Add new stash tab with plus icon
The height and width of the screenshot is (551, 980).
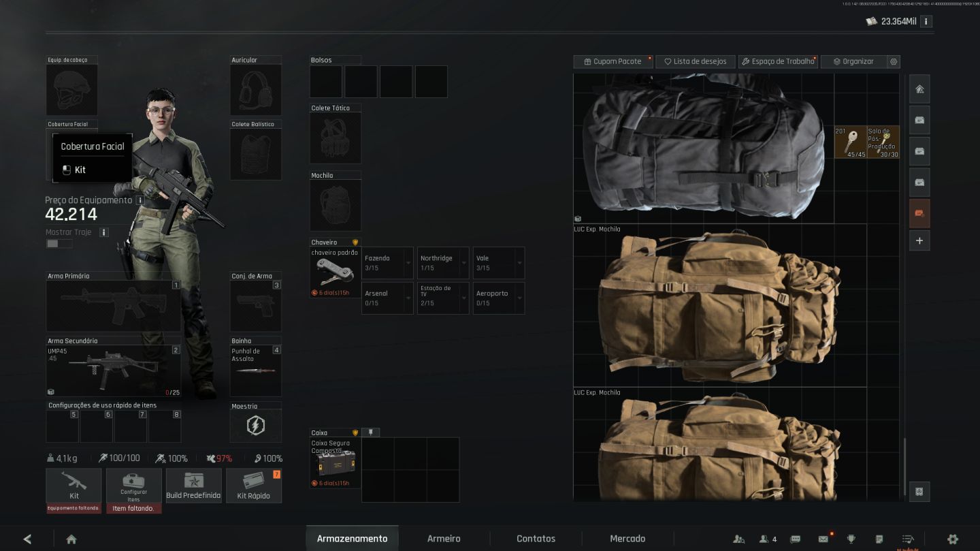[919, 241]
